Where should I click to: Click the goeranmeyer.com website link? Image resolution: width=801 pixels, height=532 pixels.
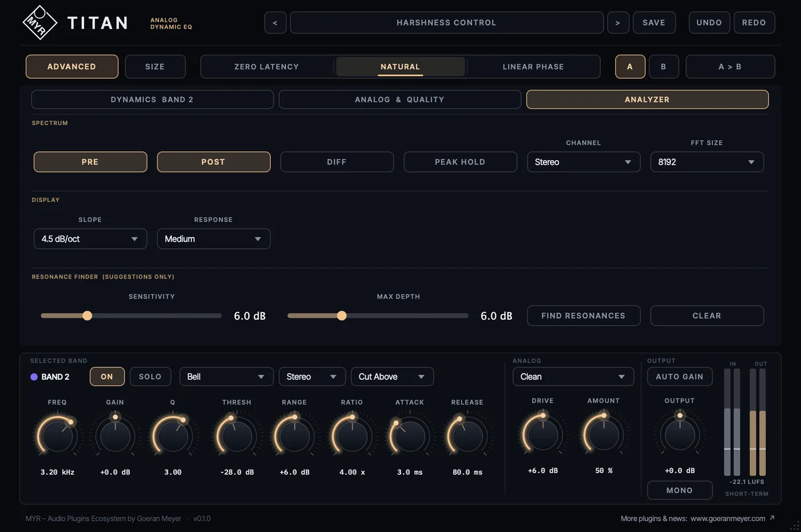tap(728, 518)
